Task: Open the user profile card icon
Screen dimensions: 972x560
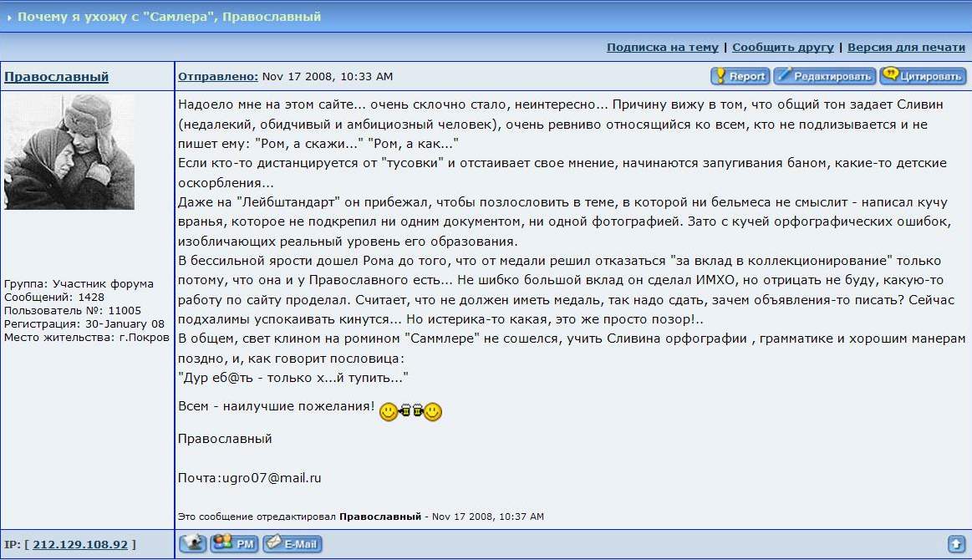Action: pyautogui.click(x=192, y=544)
